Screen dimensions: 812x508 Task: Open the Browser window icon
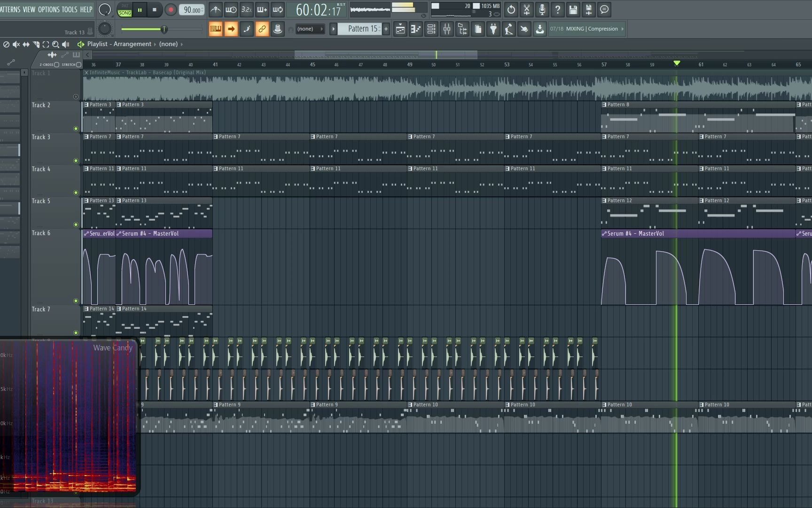click(462, 29)
